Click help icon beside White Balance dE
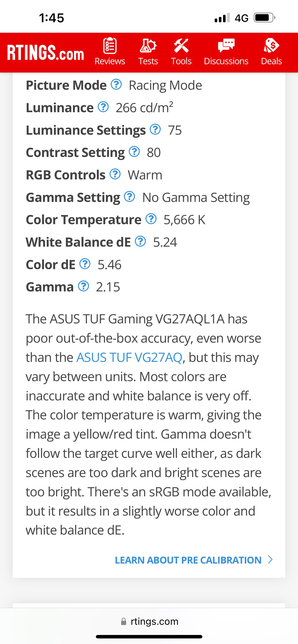This screenshot has width=298, height=644. tap(140, 241)
